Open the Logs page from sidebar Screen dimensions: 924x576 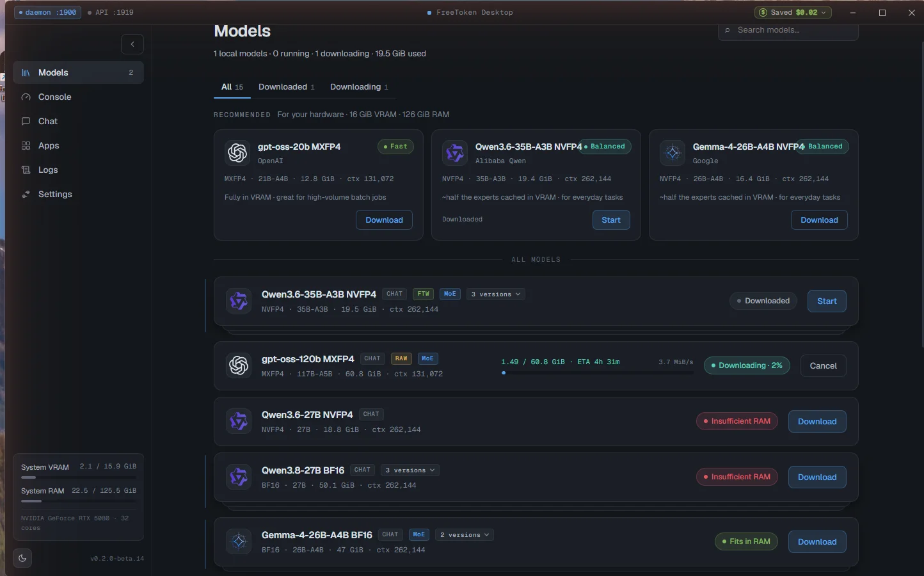78,170
